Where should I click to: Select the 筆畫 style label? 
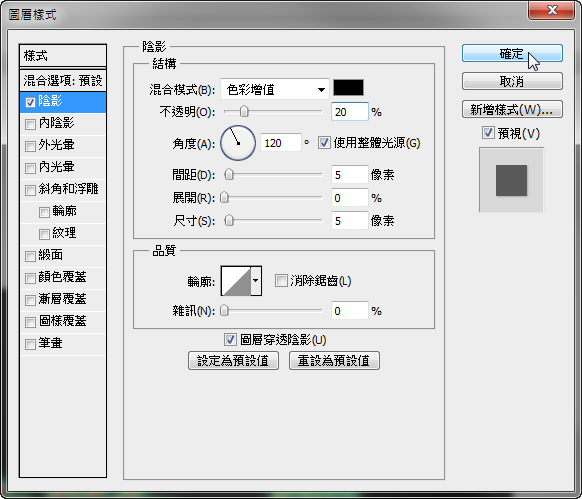tap(50, 343)
